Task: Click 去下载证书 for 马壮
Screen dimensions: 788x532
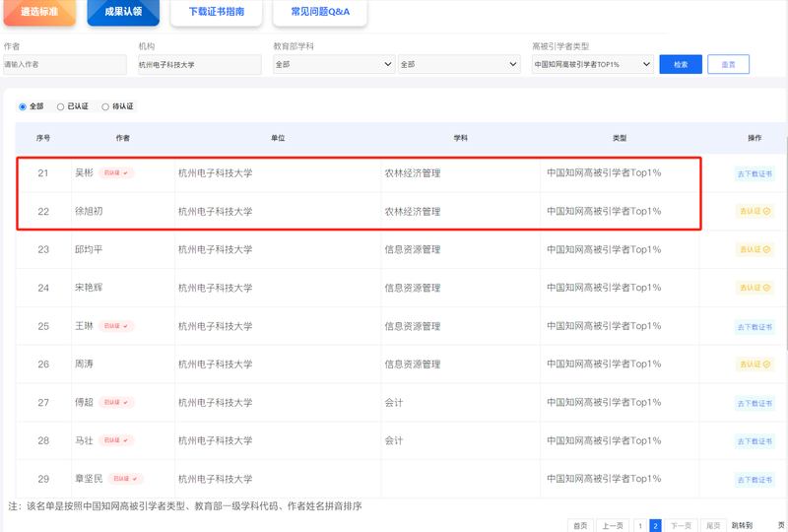Action: [755, 441]
